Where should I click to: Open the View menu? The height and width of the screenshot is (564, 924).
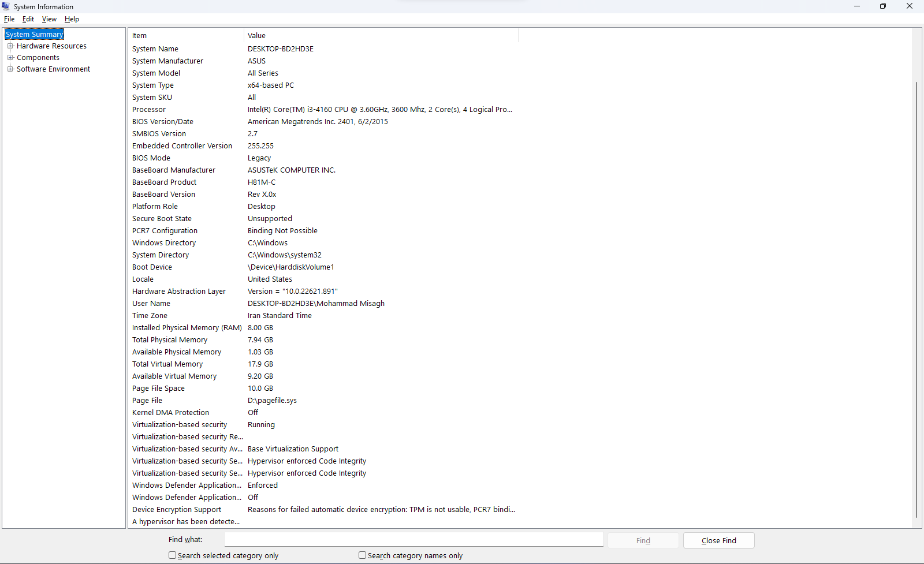point(49,19)
